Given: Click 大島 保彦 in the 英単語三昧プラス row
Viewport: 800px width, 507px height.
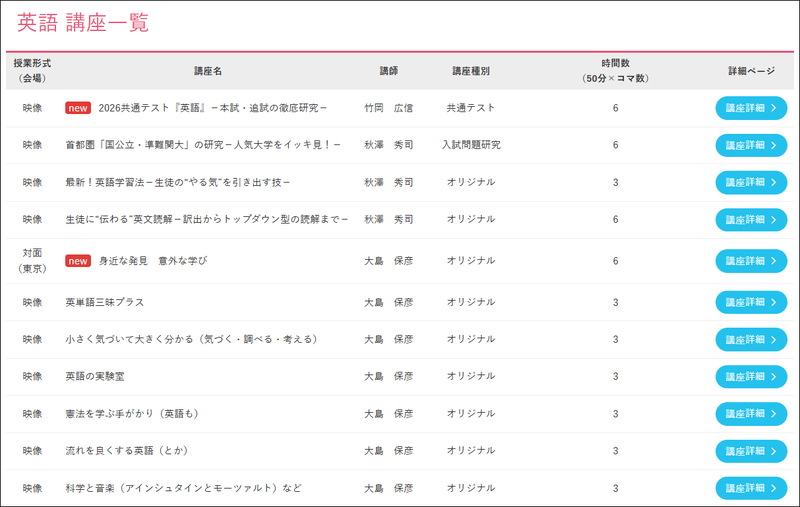Looking at the screenshot, I should coord(389,302).
